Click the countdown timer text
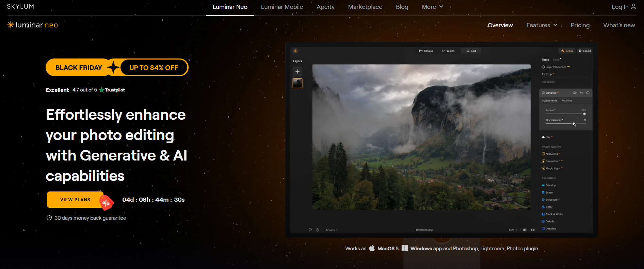 point(154,200)
